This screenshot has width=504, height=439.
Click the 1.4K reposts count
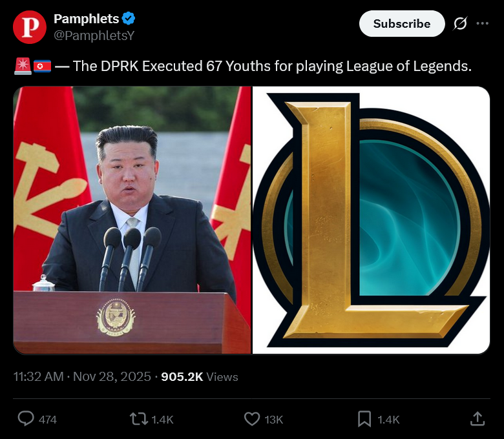pyautogui.click(x=162, y=420)
